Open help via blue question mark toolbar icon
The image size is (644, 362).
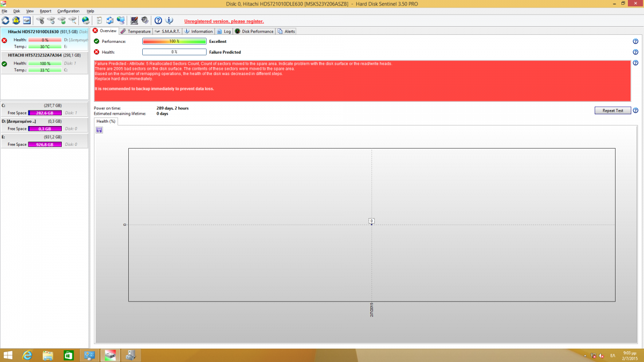158,20
